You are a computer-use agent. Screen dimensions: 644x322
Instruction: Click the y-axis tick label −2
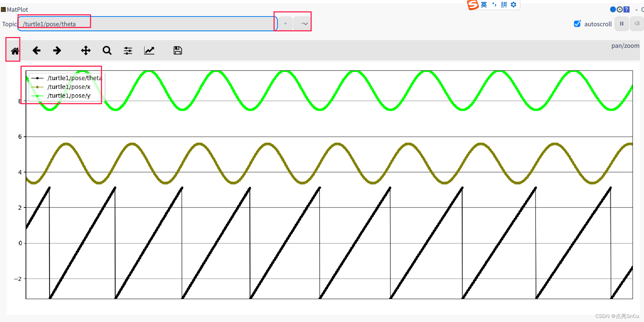[18, 279]
